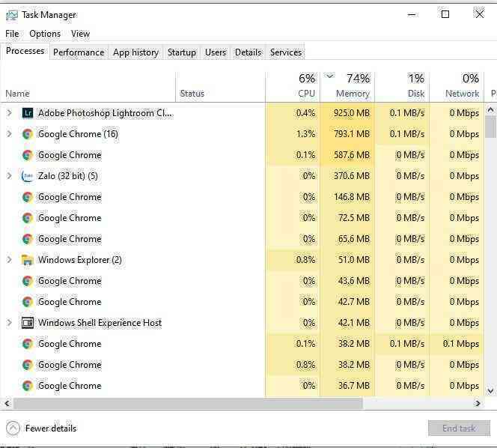Click the horizontal scrollbar right arrow
497x448 pixels.
[478, 403]
